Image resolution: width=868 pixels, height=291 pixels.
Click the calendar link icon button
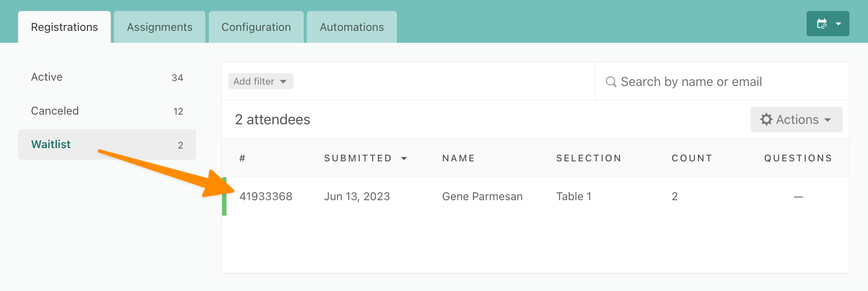tap(822, 24)
